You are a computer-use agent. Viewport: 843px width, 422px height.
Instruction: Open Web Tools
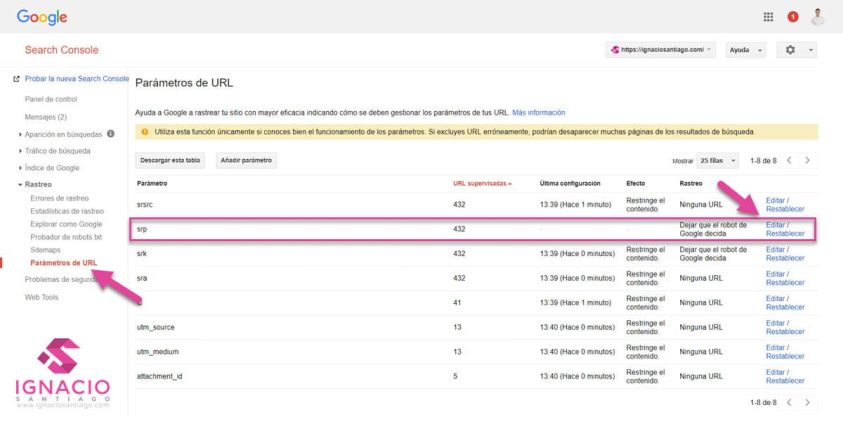[x=41, y=297]
